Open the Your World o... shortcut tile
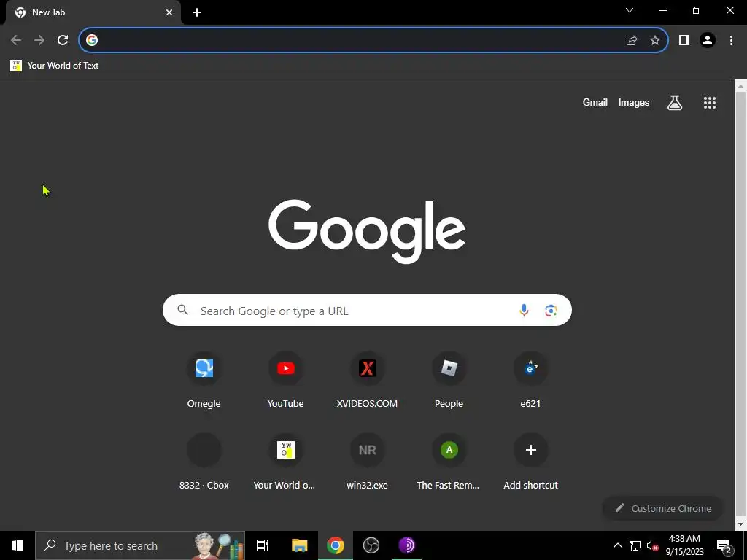The width and height of the screenshot is (747, 560). (285, 462)
